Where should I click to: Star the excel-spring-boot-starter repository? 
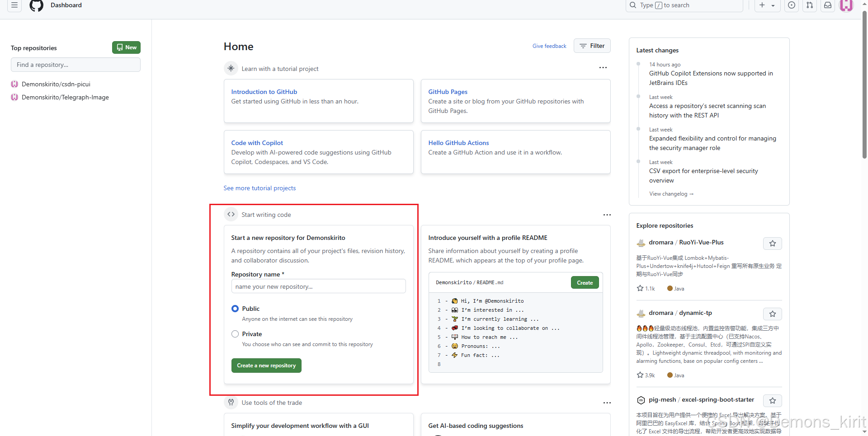coord(773,401)
